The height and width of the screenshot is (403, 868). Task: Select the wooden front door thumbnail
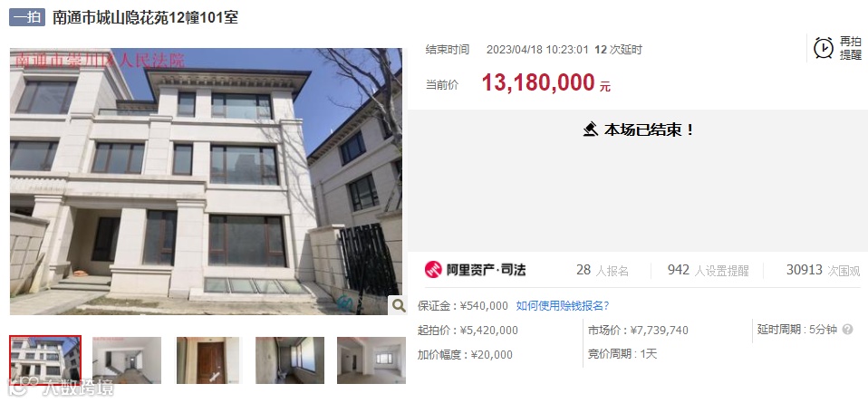click(209, 360)
